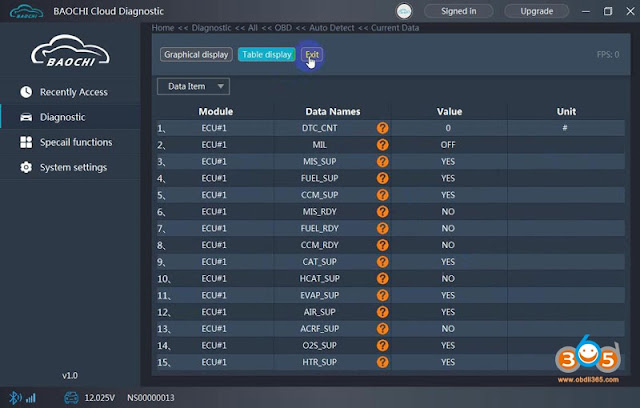Click the # unit cell for DTC_CNT
640x408 pixels.
click(565, 128)
